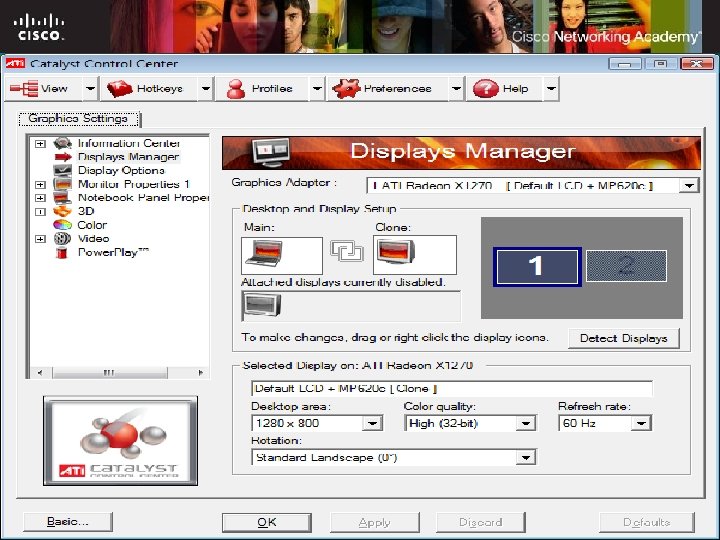
Task: Click the 3D settings icon
Action: [x=62, y=211]
